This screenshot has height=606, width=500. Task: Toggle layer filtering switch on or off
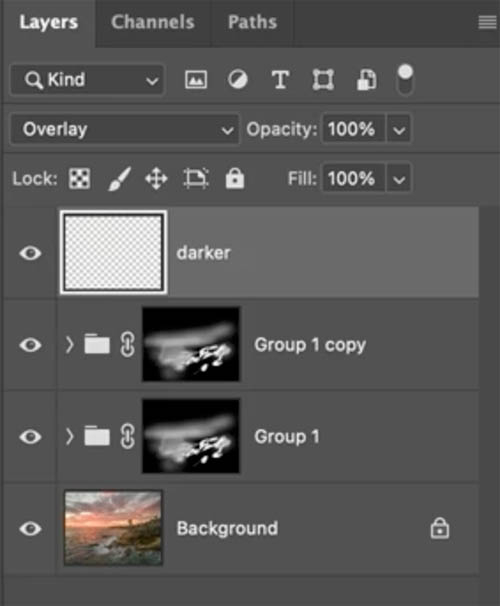(405, 80)
